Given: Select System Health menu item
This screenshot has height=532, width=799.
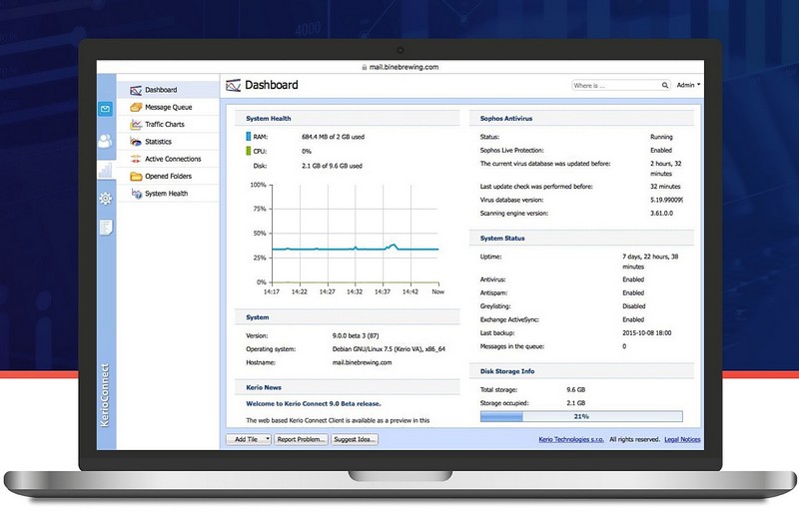Looking at the screenshot, I should click(x=169, y=194).
